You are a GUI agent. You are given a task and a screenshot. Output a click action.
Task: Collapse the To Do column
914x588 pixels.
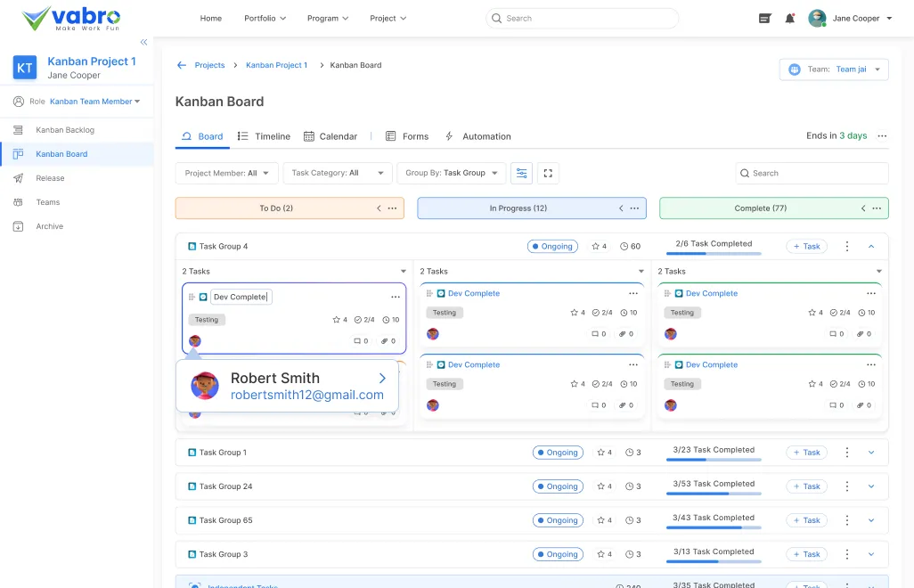[x=379, y=208]
